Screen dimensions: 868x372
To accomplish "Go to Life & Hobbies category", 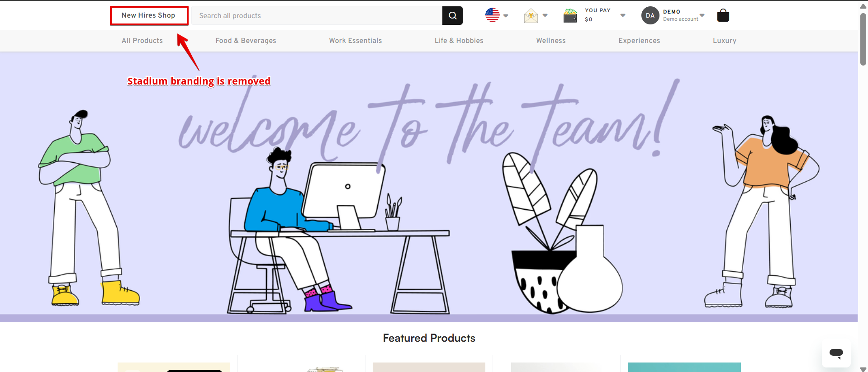I will coord(459,41).
